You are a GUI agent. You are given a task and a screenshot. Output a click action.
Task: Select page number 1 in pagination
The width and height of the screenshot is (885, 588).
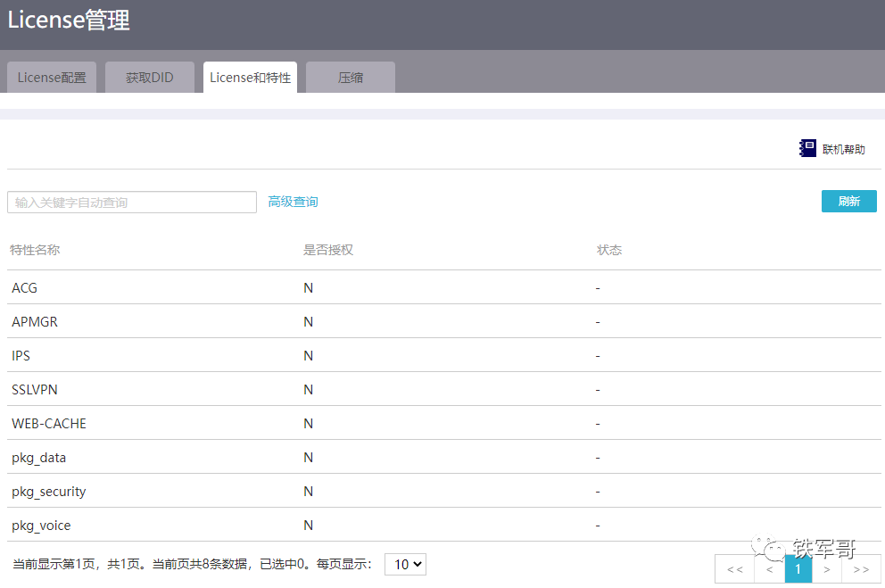(798, 569)
